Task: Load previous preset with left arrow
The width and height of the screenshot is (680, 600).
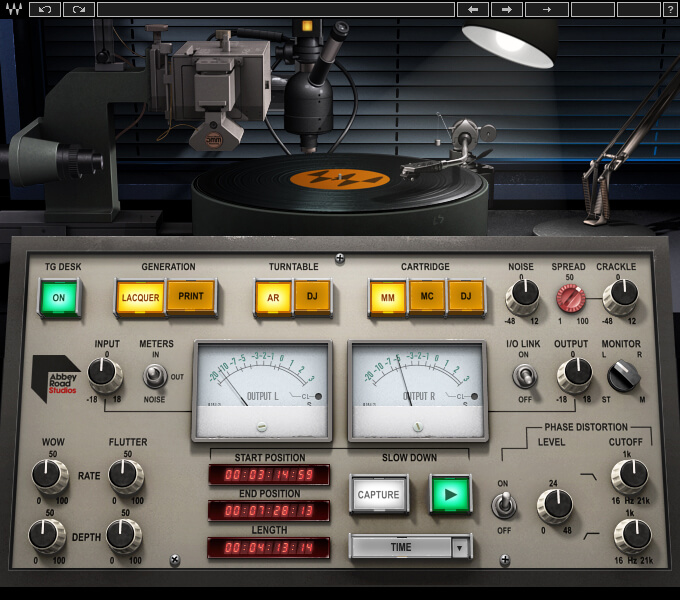Action: [473, 10]
